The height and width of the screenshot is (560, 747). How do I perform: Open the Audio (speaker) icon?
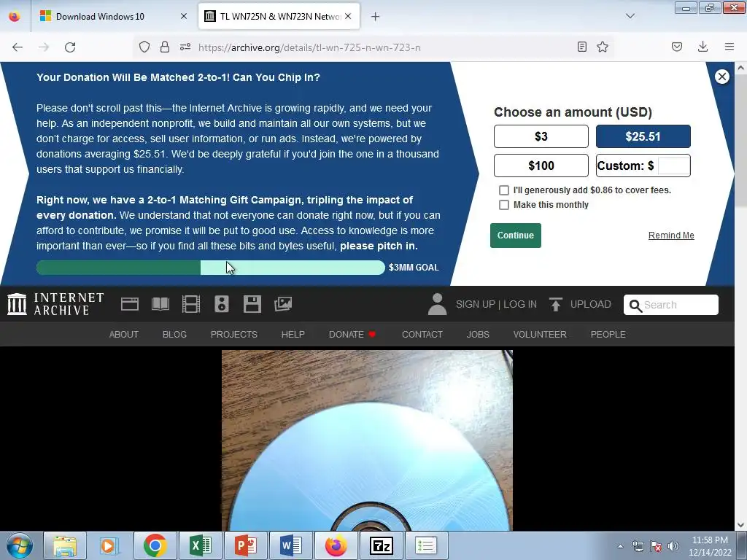coord(222,304)
